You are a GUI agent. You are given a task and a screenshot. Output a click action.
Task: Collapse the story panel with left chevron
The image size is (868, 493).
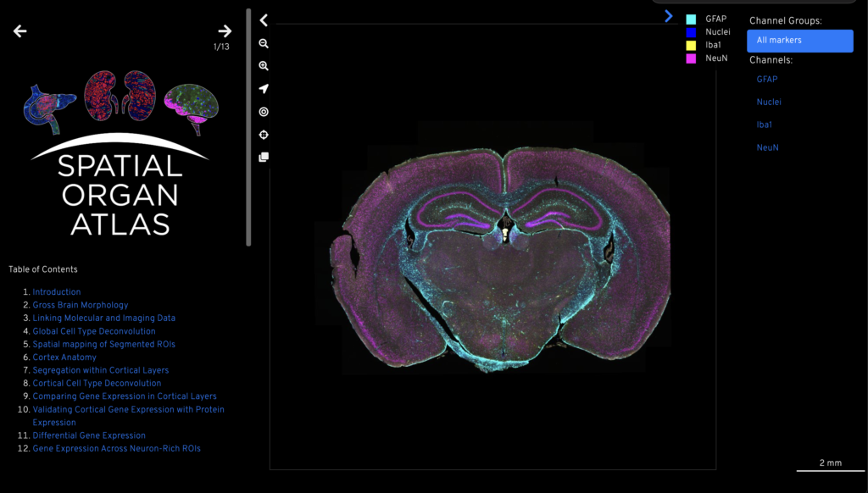click(264, 20)
